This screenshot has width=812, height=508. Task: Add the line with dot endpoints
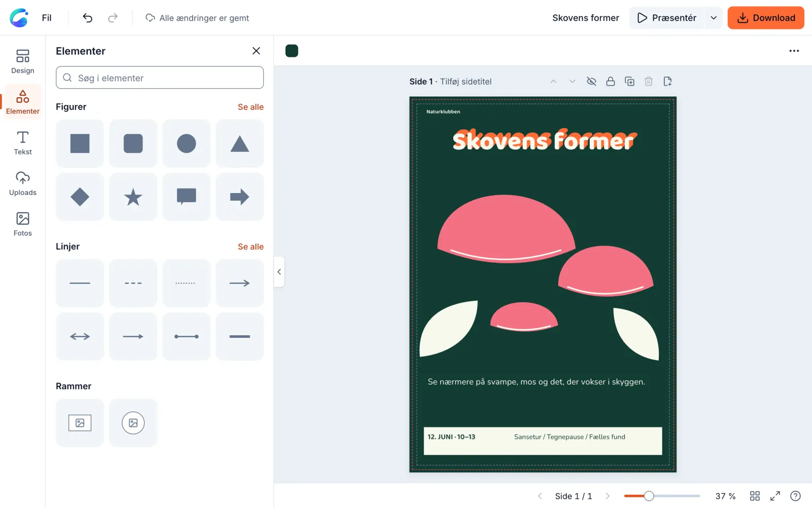186,336
